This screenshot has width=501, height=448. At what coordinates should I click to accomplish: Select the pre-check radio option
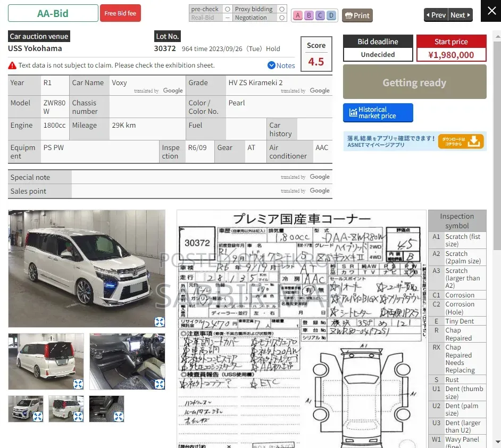[x=228, y=9]
